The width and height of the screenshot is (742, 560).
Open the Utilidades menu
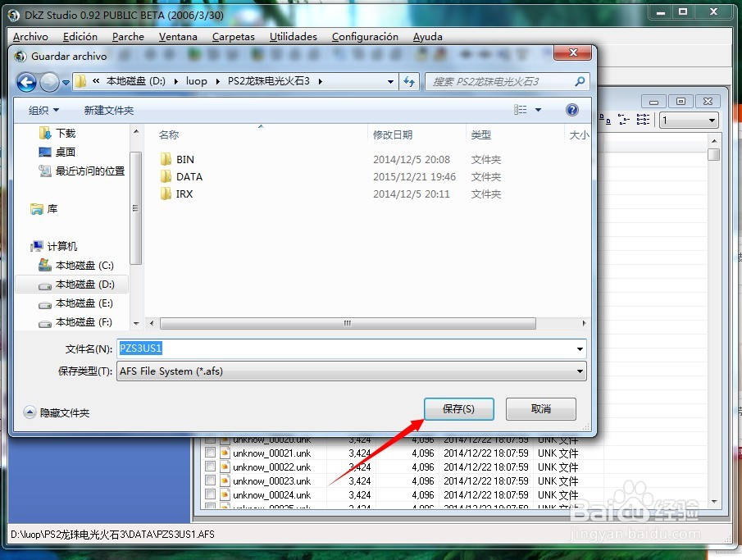point(294,36)
